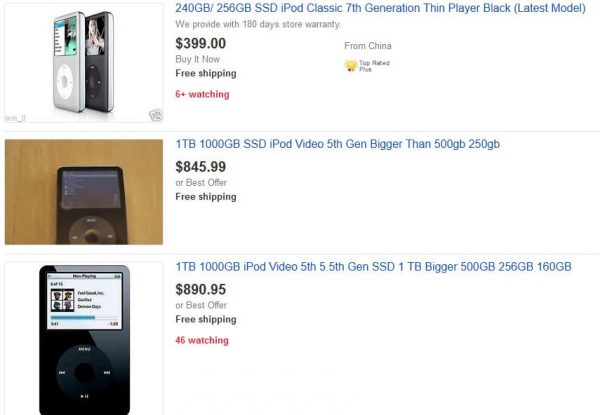The height and width of the screenshot is (415, 600).
Task: Click the gallery icon on first thumbnail
Action: [x=156, y=115]
